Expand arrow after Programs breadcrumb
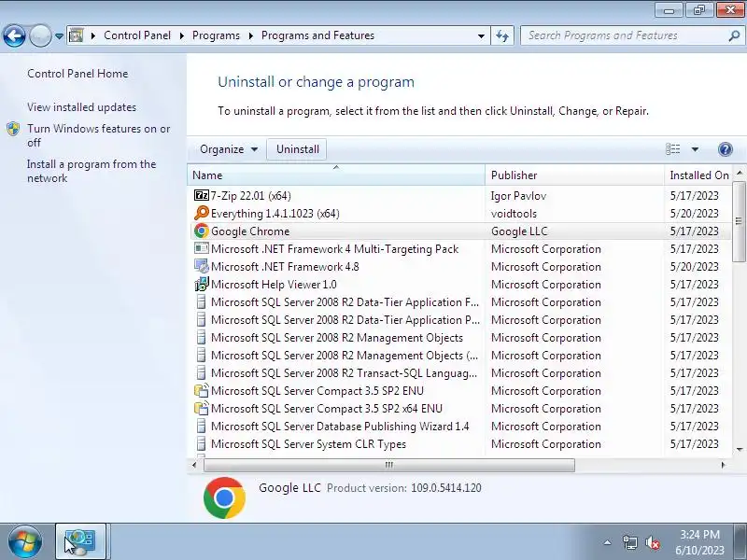 point(250,35)
